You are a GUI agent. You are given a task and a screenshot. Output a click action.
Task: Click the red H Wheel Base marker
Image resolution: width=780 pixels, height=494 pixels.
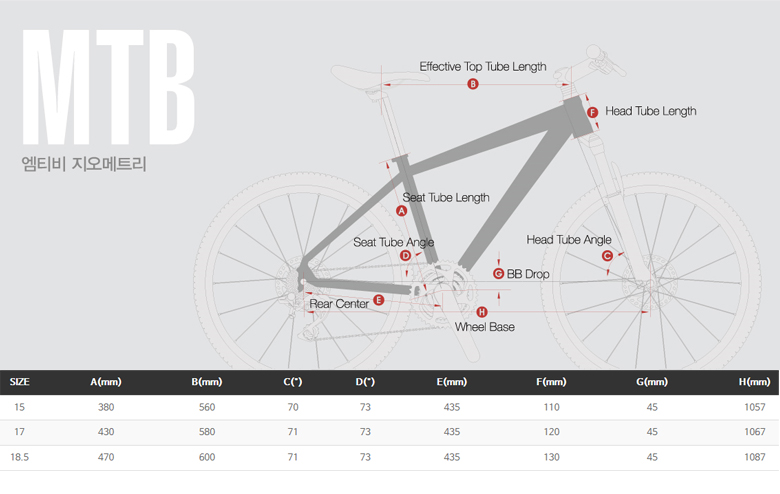click(x=482, y=312)
